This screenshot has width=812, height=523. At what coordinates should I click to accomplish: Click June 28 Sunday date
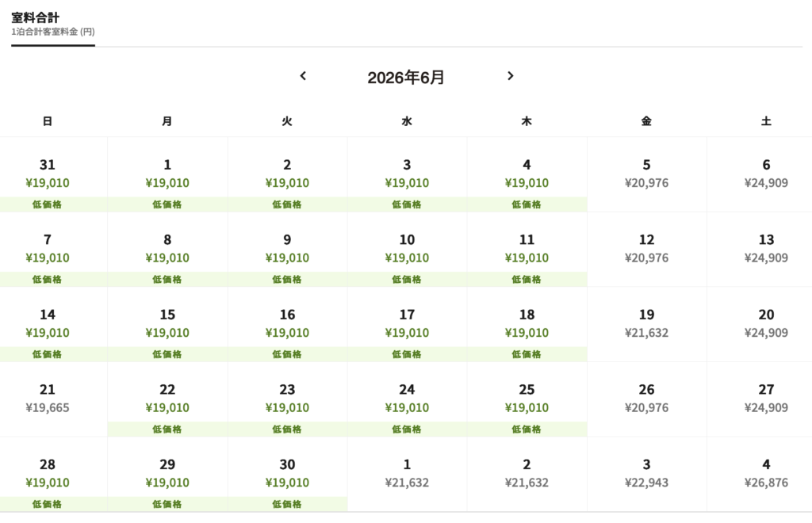[48, 474]
